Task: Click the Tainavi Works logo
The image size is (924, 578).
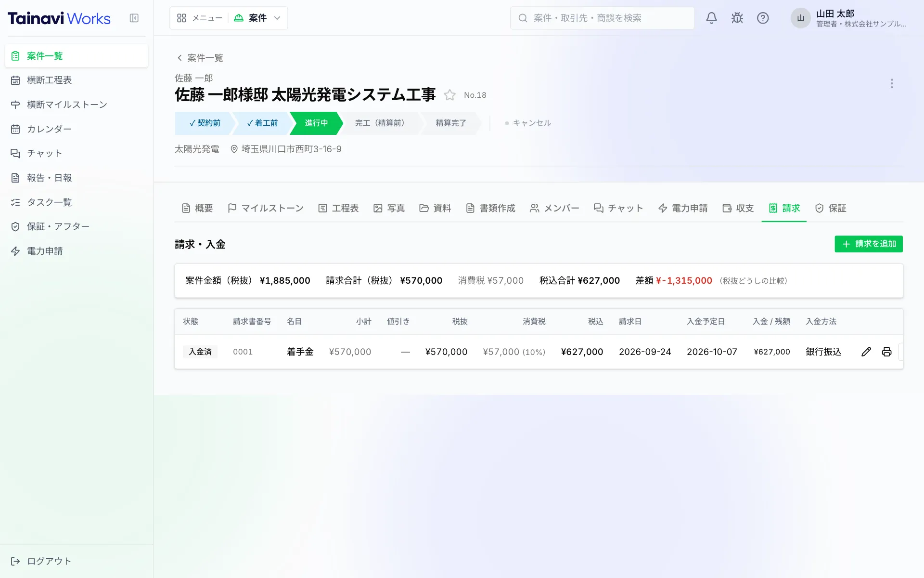Action: pyautogui.click(x=59, y=18)
